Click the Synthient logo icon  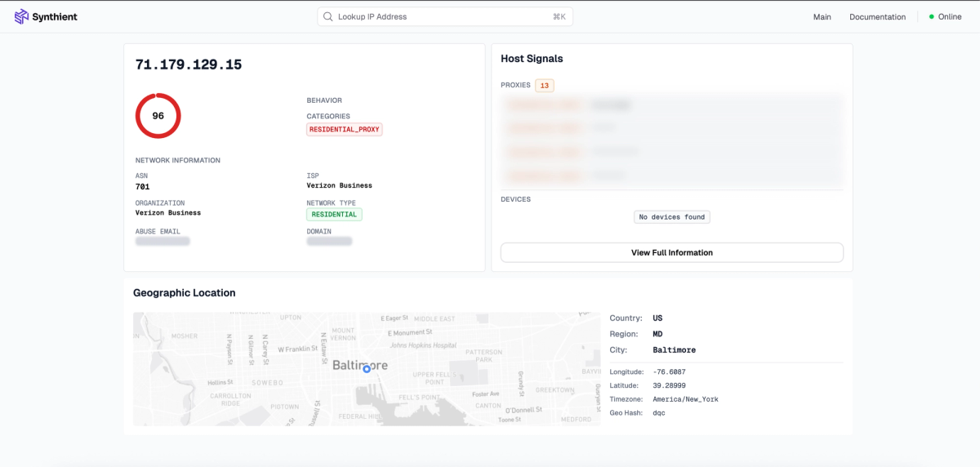[x=21, y=16]
